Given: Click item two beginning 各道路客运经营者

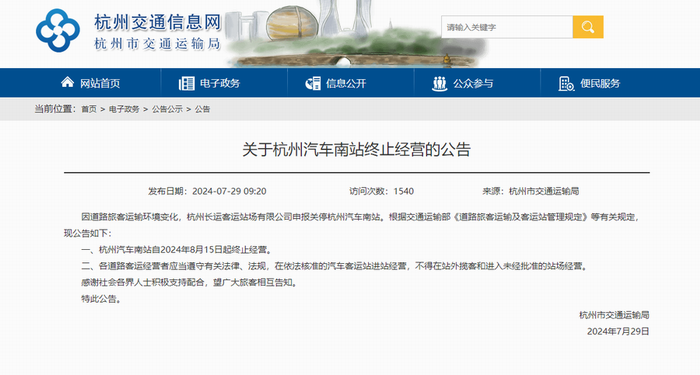Looking at the screenshot, I should (x=334, y=267).
